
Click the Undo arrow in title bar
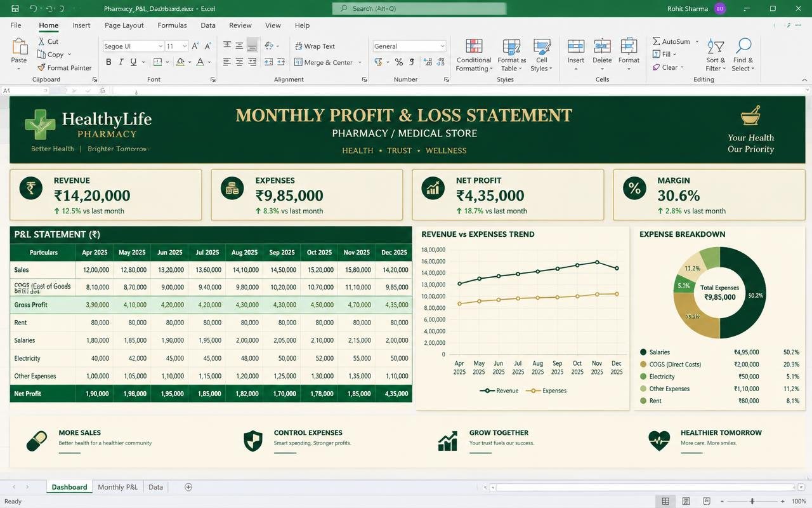[33, 9]
